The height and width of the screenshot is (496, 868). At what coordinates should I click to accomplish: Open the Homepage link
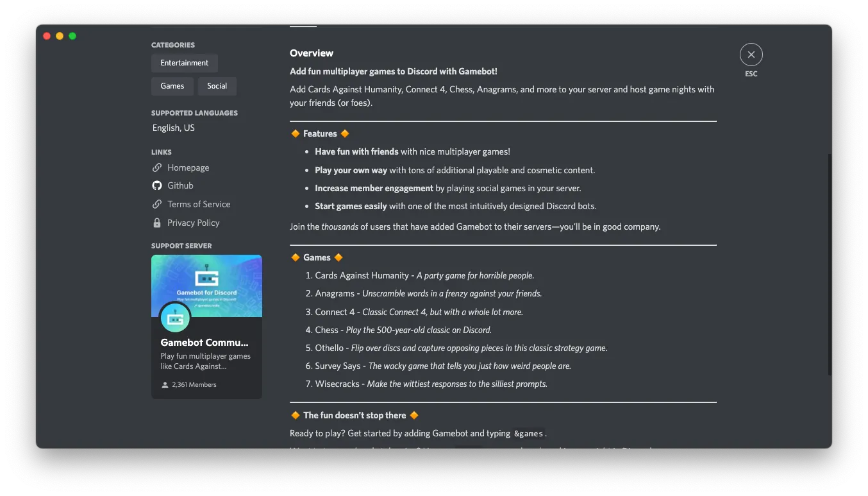click(x=188, y=167)
